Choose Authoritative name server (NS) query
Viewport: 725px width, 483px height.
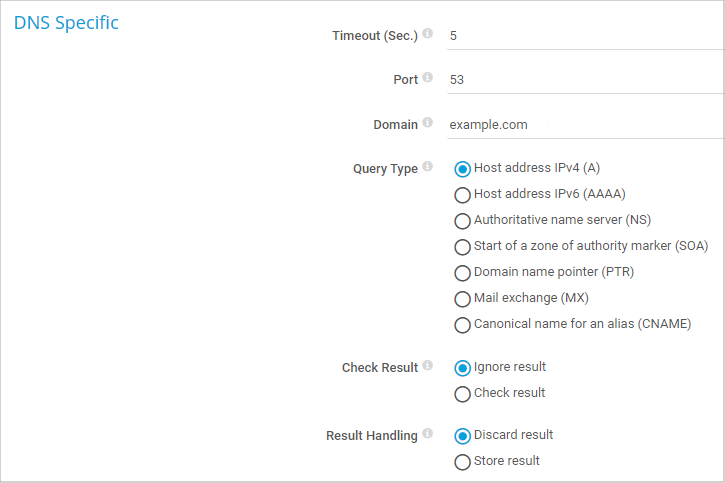point(462,221)
